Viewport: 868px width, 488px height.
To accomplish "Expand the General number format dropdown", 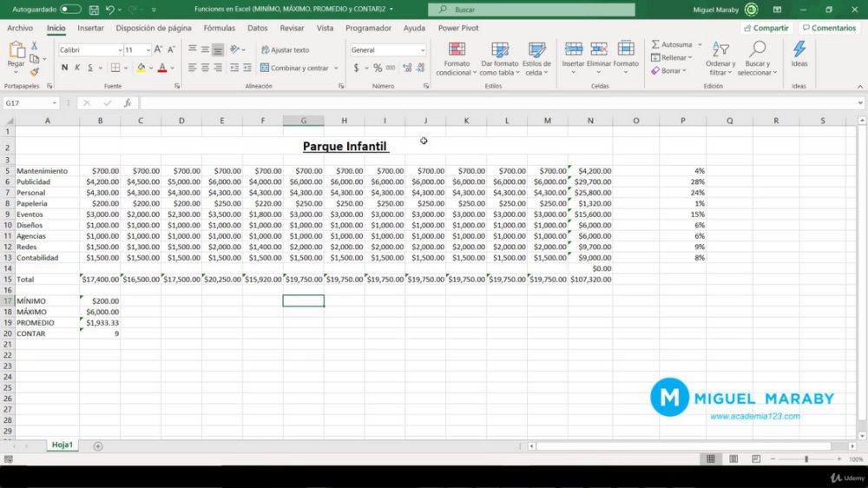I will (423, 49).
